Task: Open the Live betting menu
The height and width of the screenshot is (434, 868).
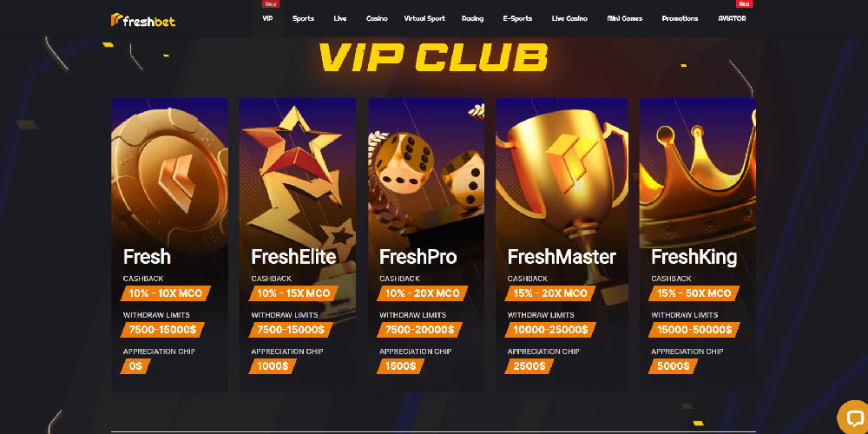Action: point(340,18)
